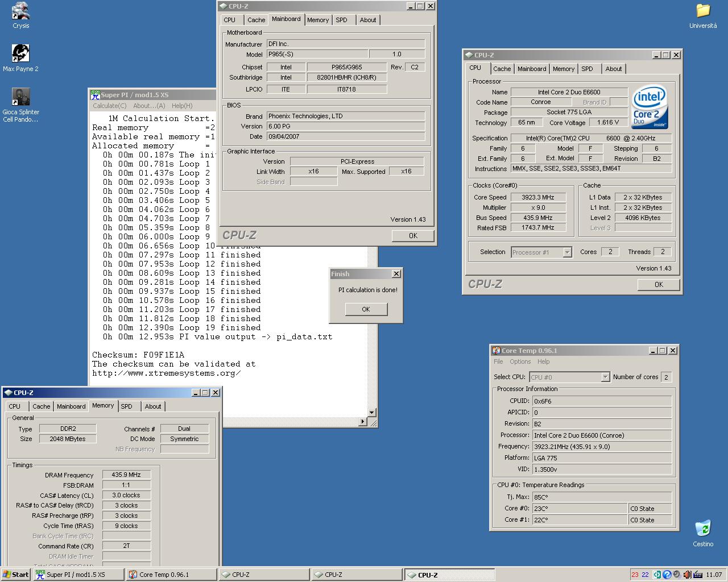This screenshot has width=728, height=582.
Task: Select the Cache tab in right CPU-Z window
Action: (502, 69)
